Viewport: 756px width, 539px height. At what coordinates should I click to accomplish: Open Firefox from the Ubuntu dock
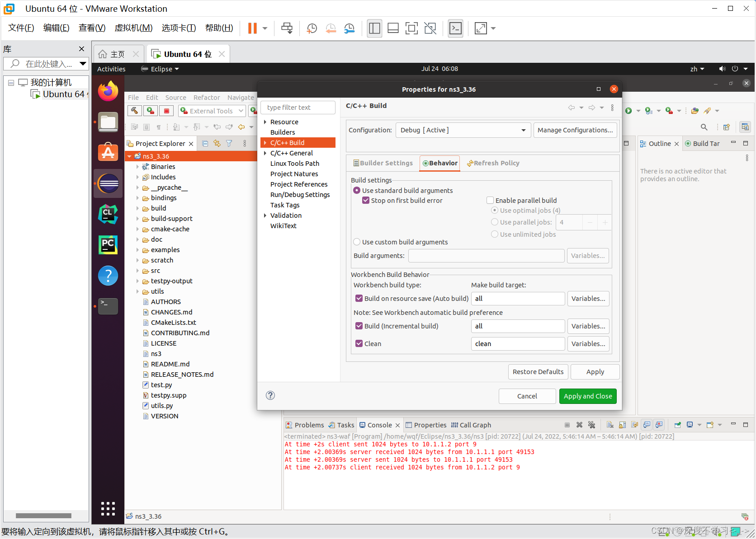(108, 92)
